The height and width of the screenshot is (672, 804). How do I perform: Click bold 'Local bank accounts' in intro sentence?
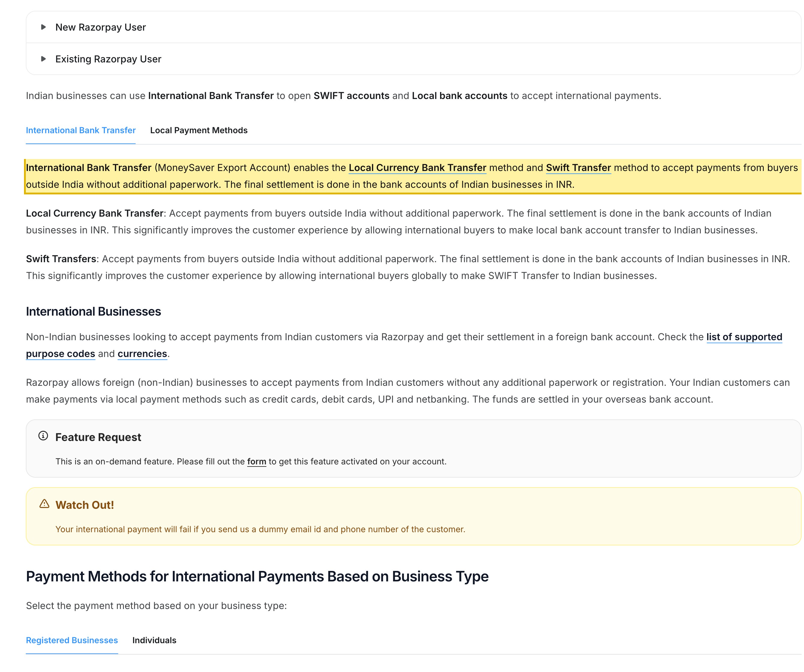(459, 96)
